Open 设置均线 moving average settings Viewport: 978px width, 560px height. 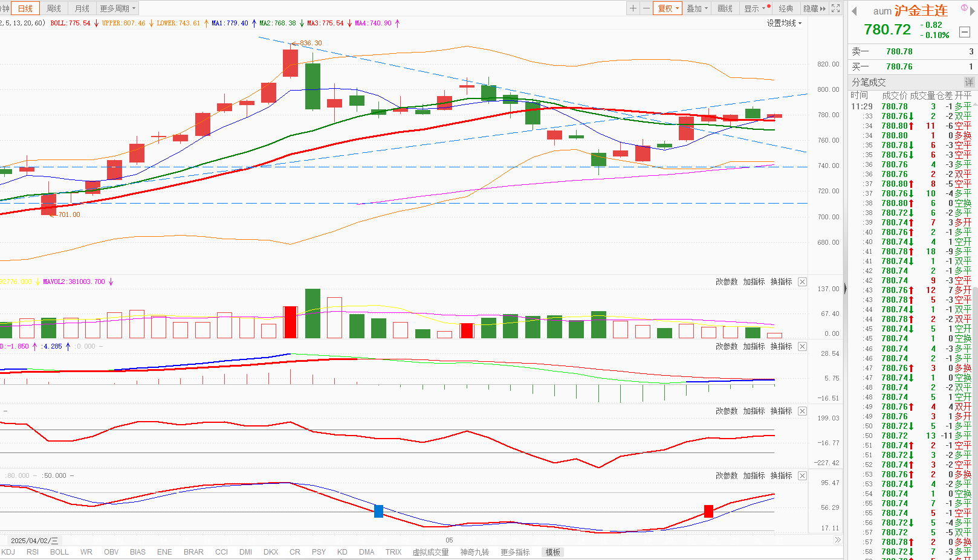(x=784, y=23)
